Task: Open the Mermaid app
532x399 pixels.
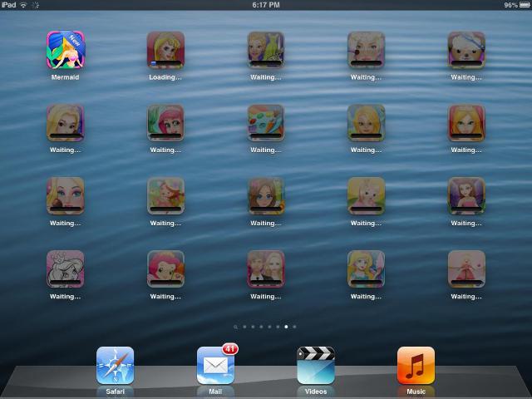Action: pyautogui.click(x=65, y=50)
